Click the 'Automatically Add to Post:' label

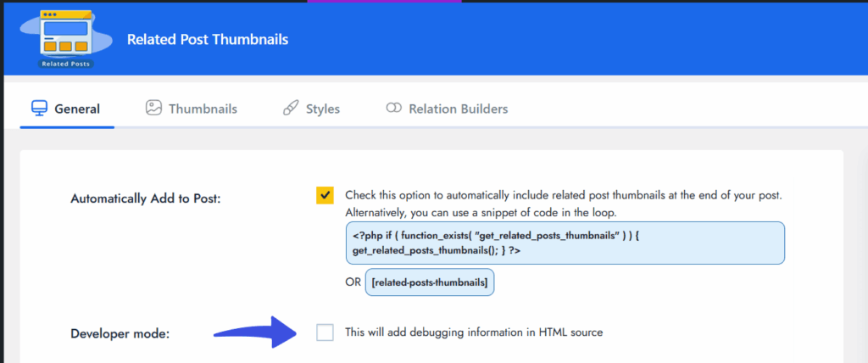[x=146, y=198]
